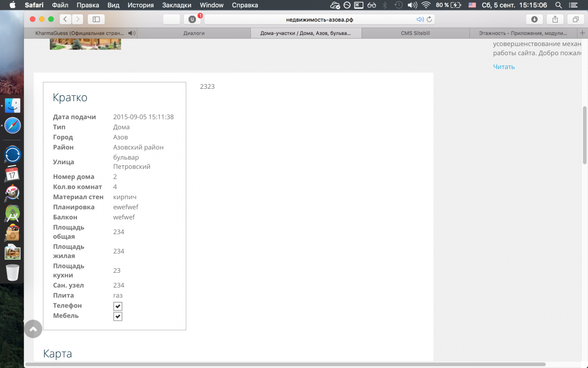The height and width of the screenshot is (368, 588).
Task: Open the История menu
Action: (x=141, y=5)
